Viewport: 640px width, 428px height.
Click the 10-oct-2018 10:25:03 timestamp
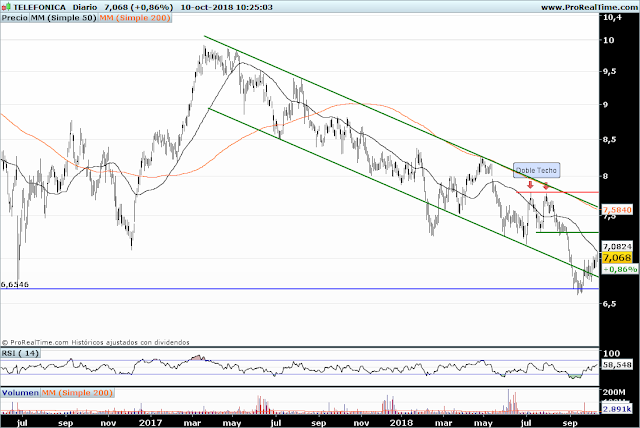(227, 7)
